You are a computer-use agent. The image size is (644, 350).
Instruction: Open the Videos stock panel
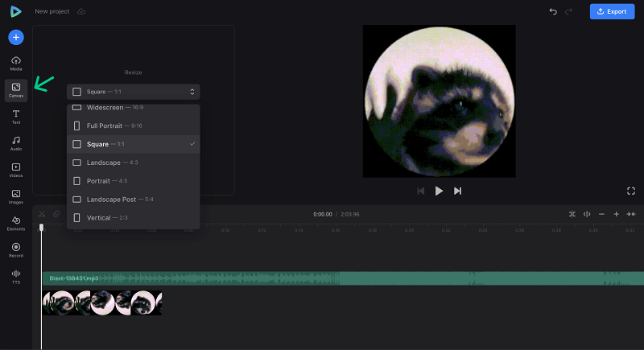16,171
